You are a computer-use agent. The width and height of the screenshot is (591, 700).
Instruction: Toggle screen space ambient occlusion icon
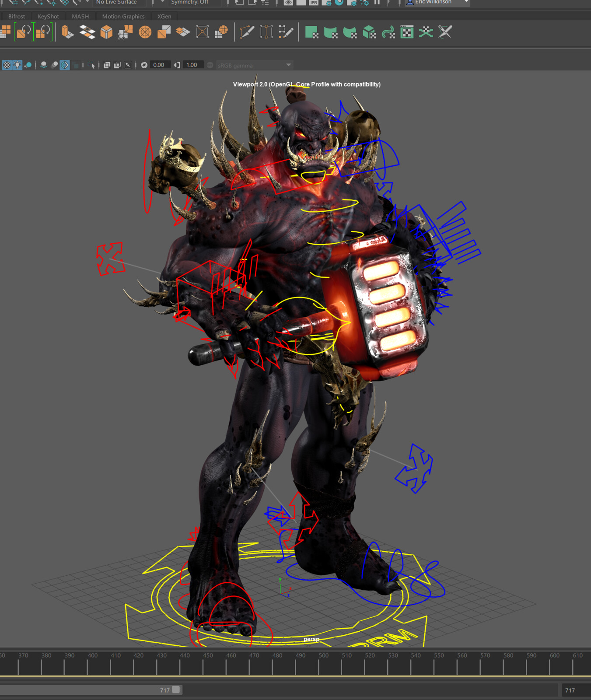click(44, 65)
